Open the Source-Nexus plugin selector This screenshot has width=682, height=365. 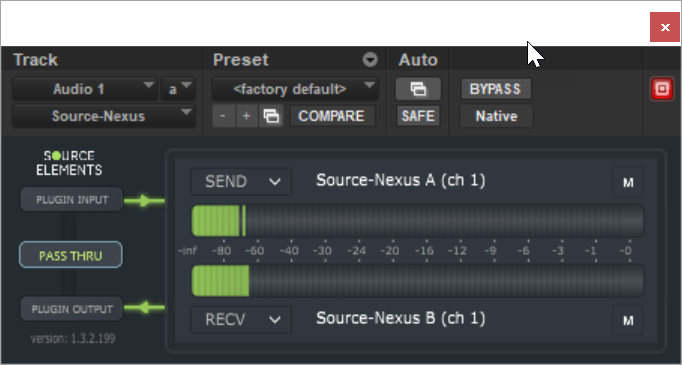coord(104,116)
